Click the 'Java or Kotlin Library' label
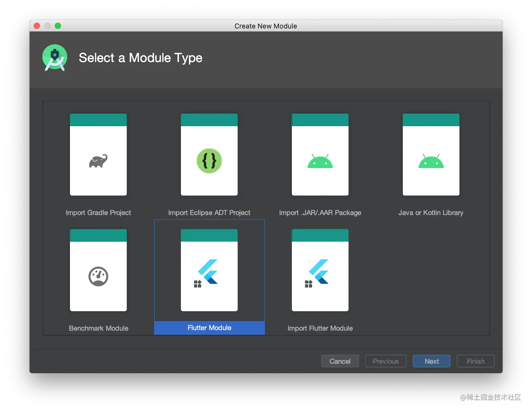The height and width of the screenshot is (412, 532). click(x=431, y=213)
